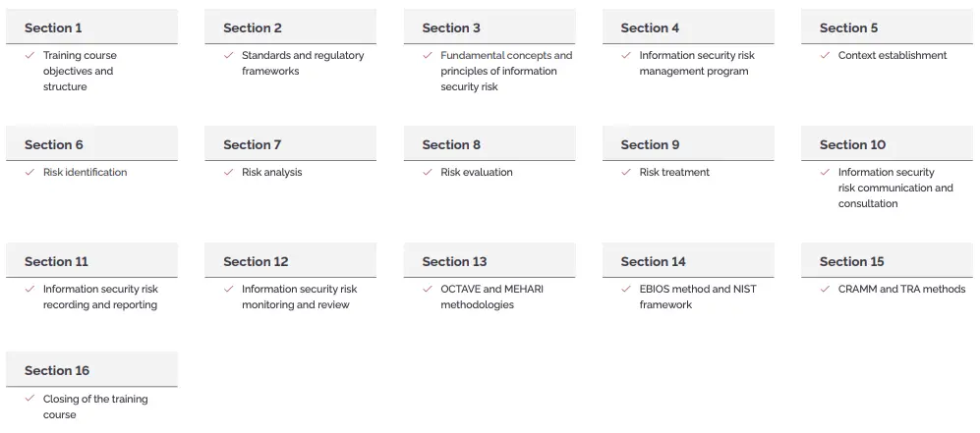The image size is (980, 433).
Task: Select the checkmark icon for Context establishment
Action: click(x=825, y=56)
